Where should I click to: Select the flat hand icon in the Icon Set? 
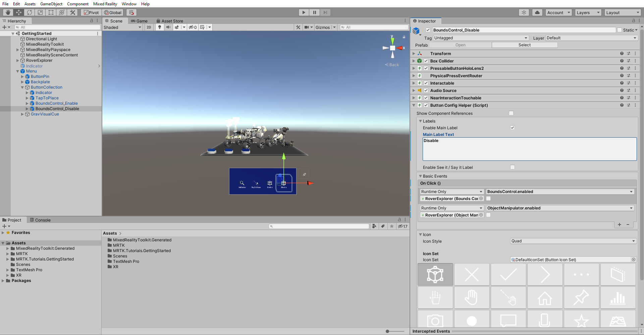pyautogui.click(x=472, y=297)
